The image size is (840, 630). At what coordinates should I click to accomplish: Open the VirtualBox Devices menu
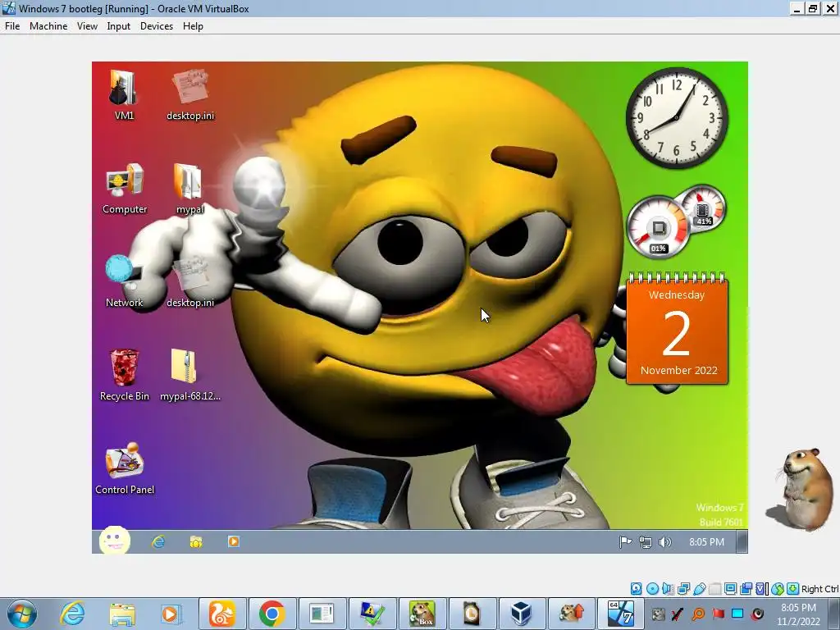coord(157,25)
